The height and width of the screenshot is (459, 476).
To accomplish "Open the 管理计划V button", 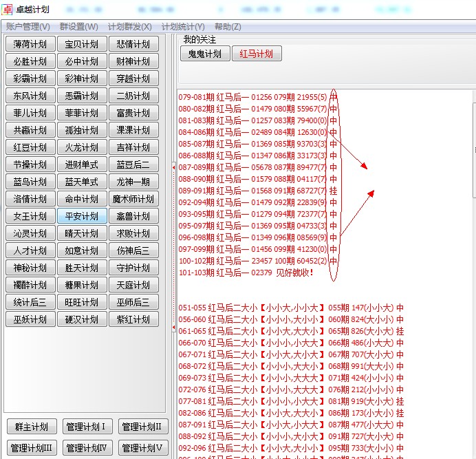I will click(x=143, y=448).
